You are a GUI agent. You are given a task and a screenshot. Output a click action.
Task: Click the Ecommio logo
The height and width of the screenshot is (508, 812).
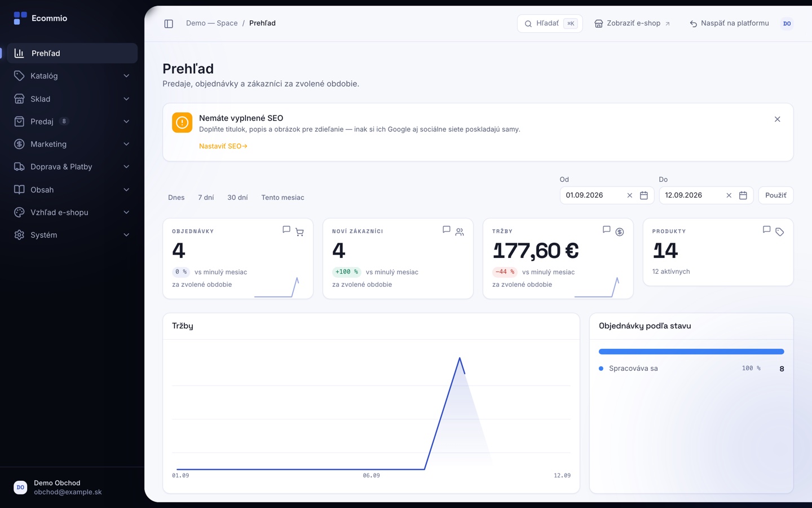(40, 18)
